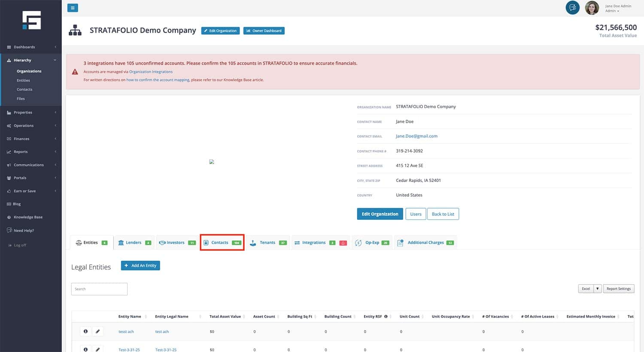644x352 pixels.
Task: Open the Knowledge Base sidebar item
Action: 28,217
